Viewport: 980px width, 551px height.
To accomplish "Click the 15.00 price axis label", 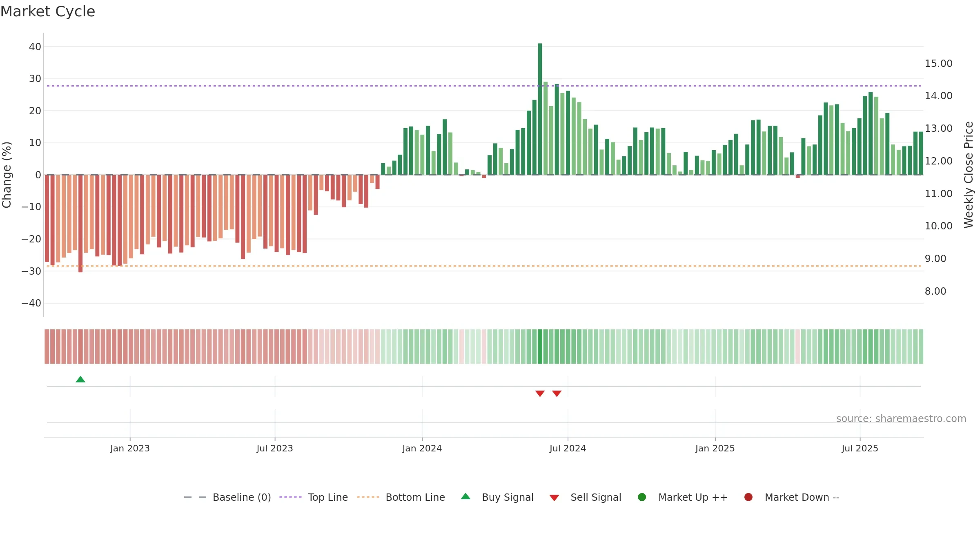I will click(x=938, y=64).
